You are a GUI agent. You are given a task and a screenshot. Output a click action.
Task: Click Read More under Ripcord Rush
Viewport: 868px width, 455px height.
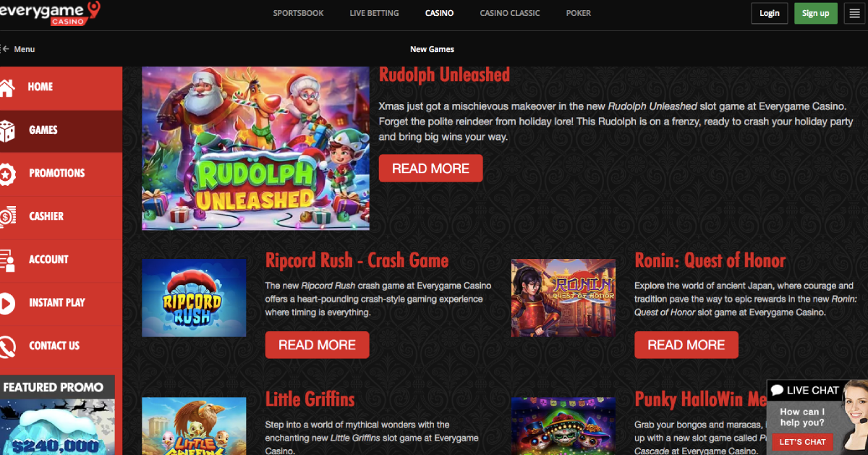click(317, 345)
